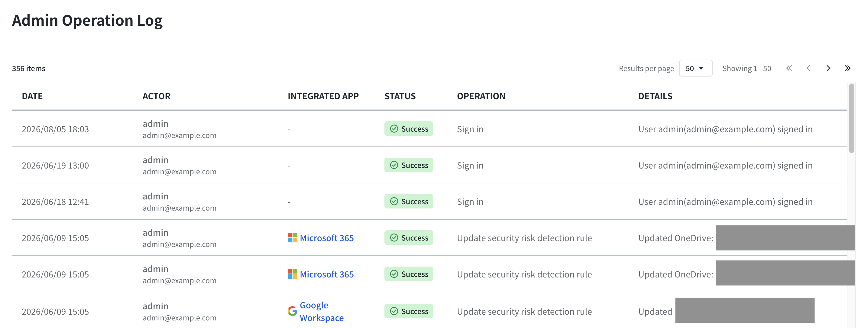Click the Google logo icon in Integrated App column
The image size is (868, 328).
coord(292,311)
